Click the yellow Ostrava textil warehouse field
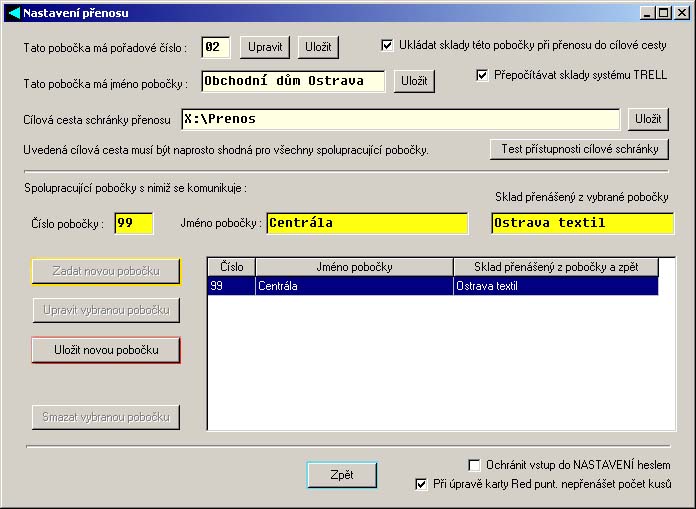The width and height of the screenshot is (696, 509). click(x=582, y=223)
